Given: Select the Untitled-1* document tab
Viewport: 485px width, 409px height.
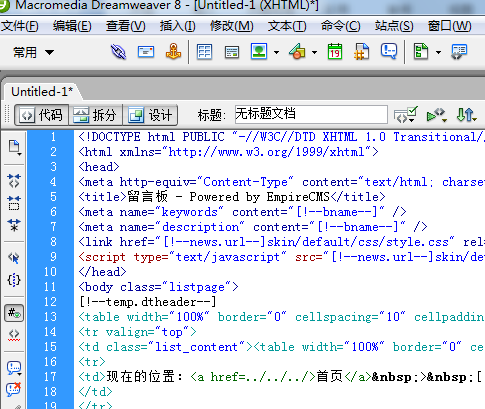Looking at the screenshot, I should coord(42,92).
